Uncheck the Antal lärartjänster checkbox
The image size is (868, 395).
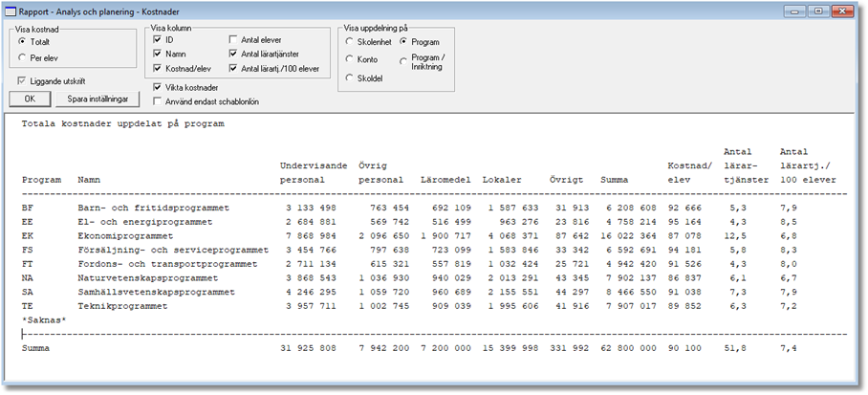tap(234, 55)
